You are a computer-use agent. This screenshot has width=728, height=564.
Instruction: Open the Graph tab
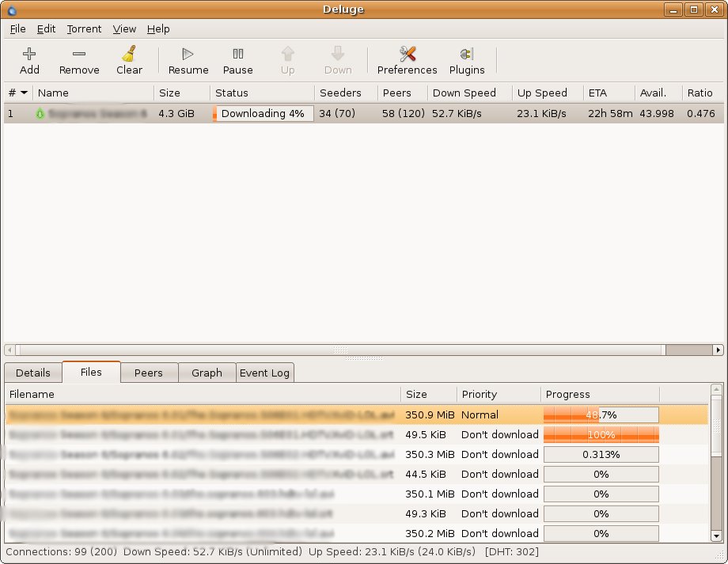[x=207, y=373]
